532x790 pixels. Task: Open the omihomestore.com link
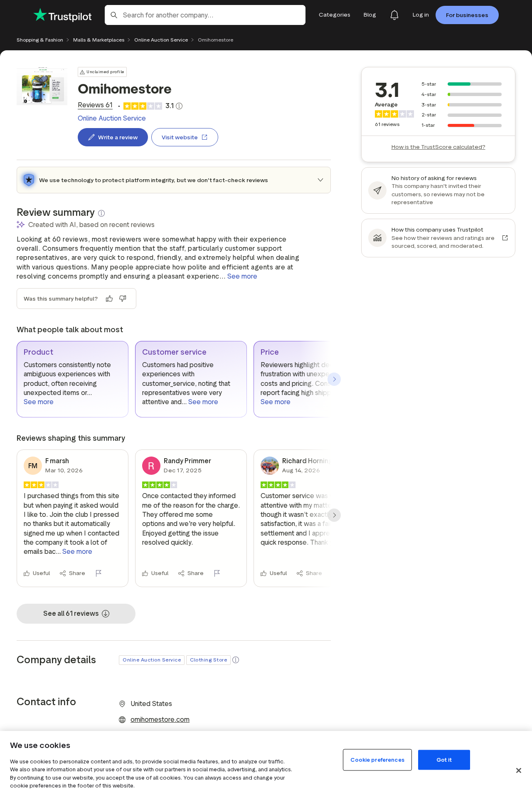160,720
